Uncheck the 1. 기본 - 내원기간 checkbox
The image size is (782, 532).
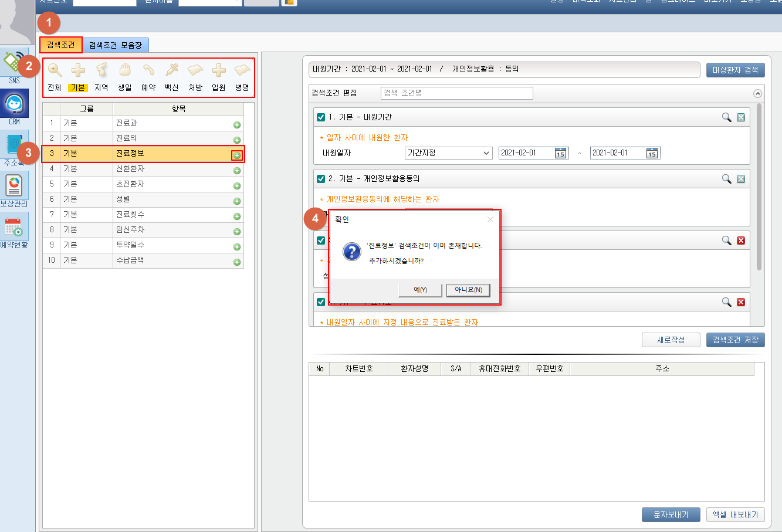[x=321, y=117]
